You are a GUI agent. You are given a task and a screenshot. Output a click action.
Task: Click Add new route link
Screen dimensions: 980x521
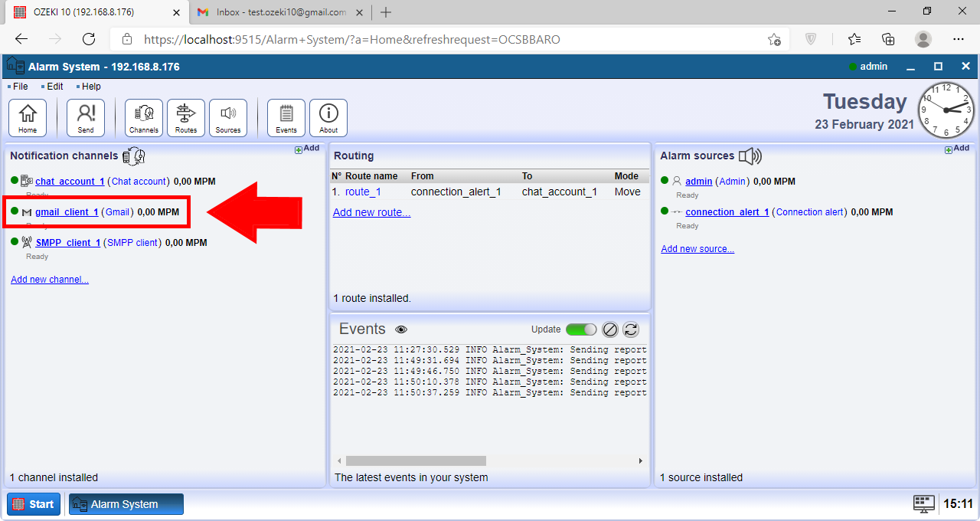click(371, 212)
